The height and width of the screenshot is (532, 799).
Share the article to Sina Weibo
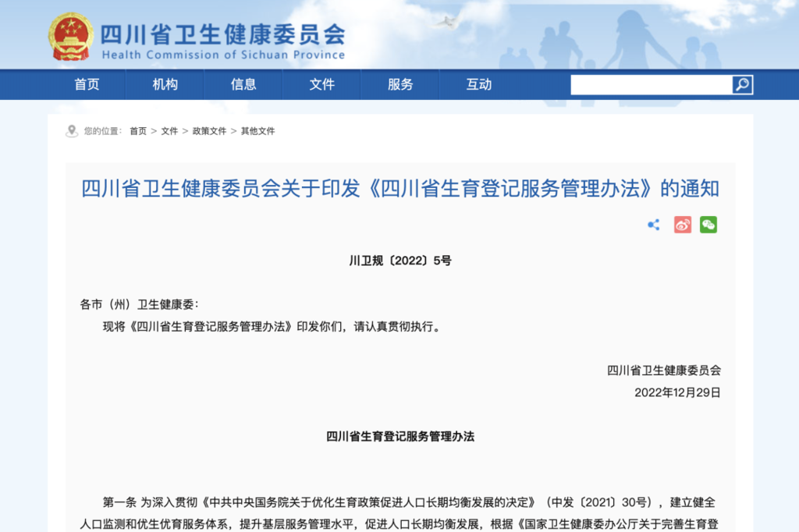(x=682, y=225)
